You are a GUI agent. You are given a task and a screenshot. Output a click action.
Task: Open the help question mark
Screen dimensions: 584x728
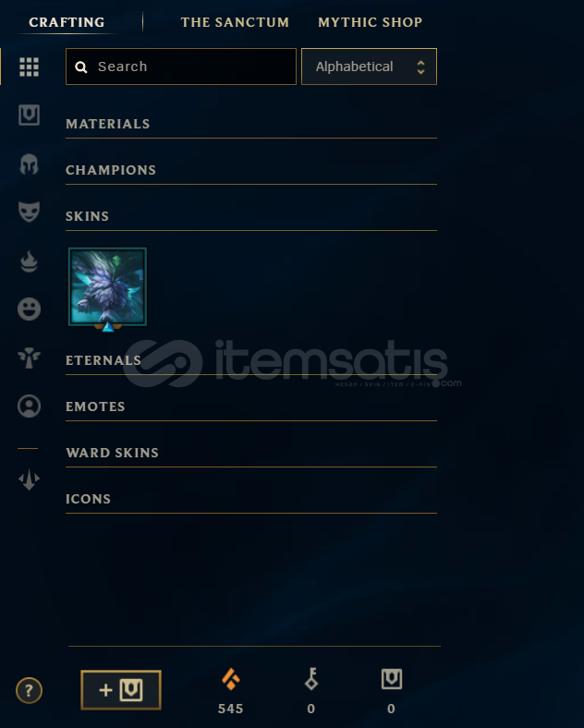pos(29,690)
